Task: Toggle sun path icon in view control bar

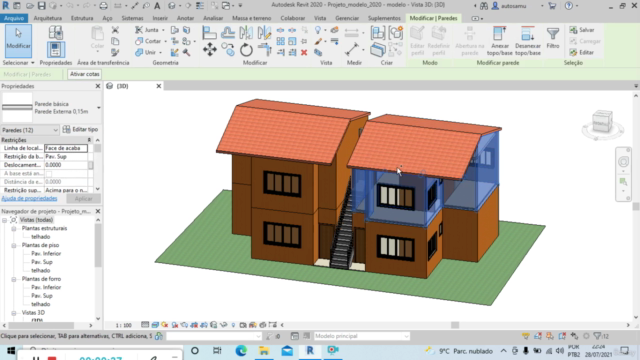Action: coord(165,325)
